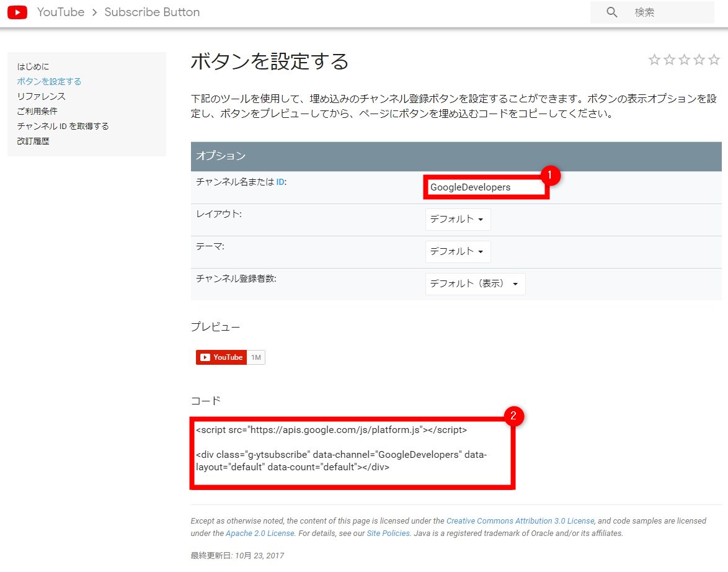This screenshot has height=572, width=728.
Task: Open はじめに in the sidebar
Action: point(33,66)
